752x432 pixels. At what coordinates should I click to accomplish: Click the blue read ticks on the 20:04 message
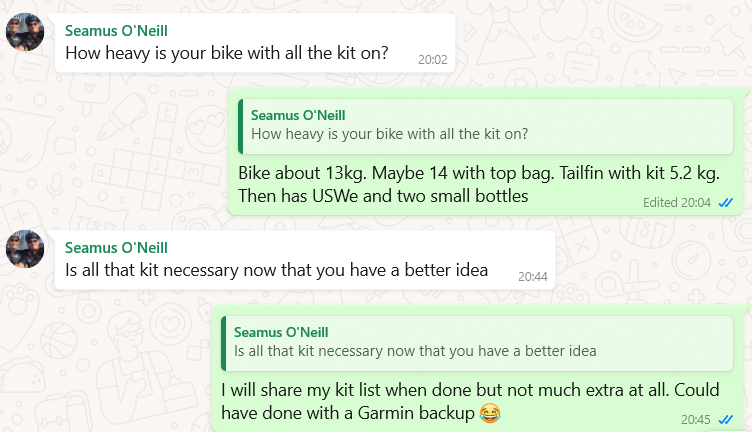726,203
